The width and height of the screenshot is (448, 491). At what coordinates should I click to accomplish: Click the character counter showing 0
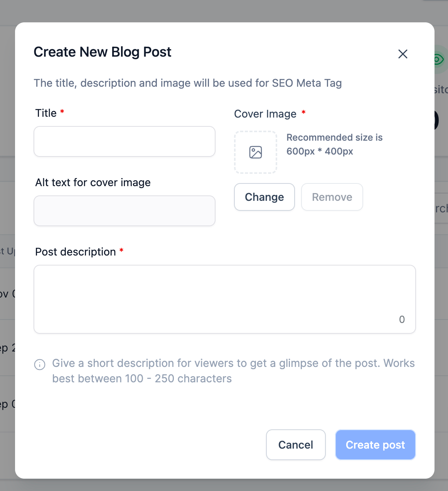click(402, 319)
